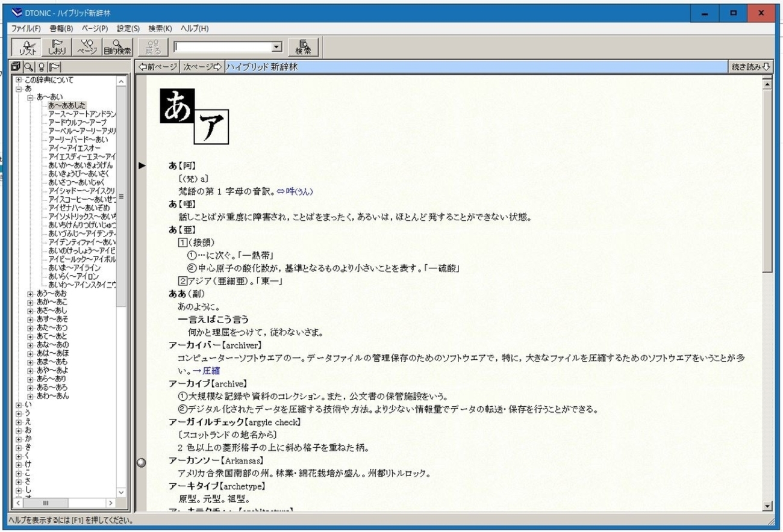Go to previous page with 前ページ
This screenshot has height=532, width=783.
(158, 67)
